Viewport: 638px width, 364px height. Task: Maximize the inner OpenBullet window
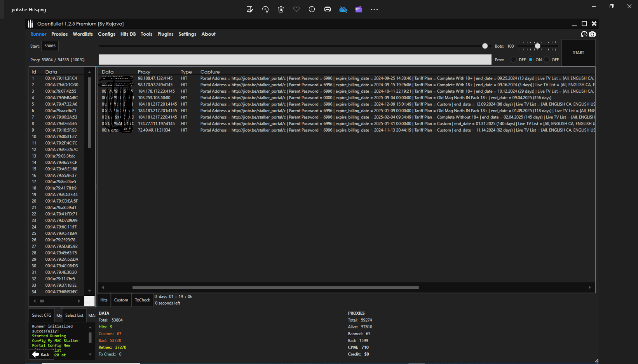(x=584, y=24)
